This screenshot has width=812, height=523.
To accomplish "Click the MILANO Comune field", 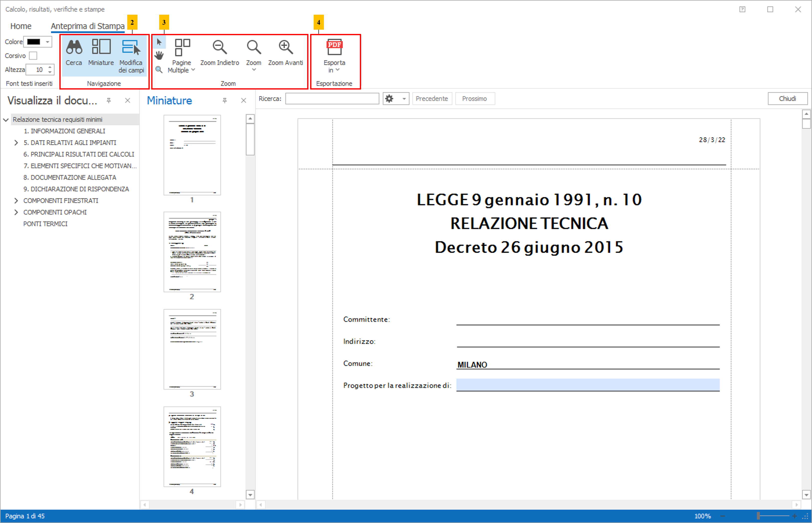I will point(588,364).
